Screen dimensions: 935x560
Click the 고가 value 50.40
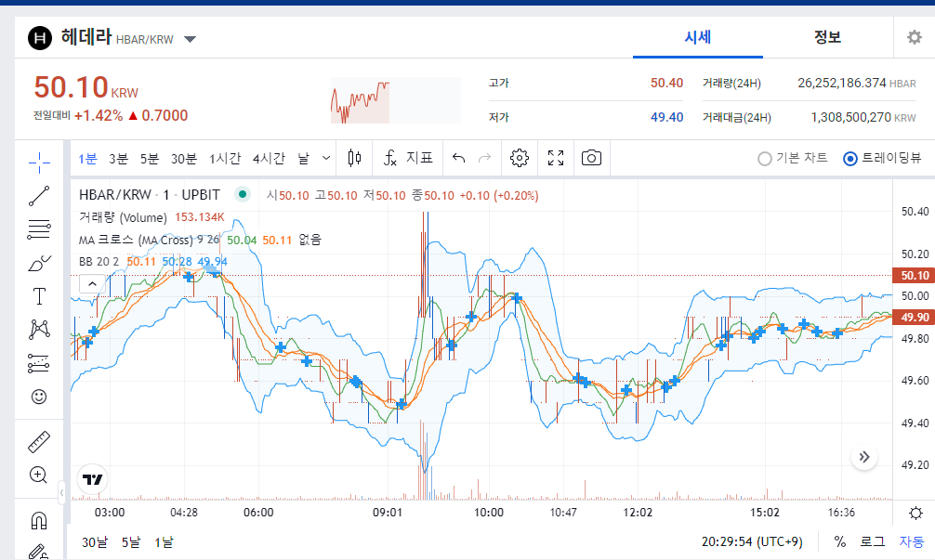666,83
